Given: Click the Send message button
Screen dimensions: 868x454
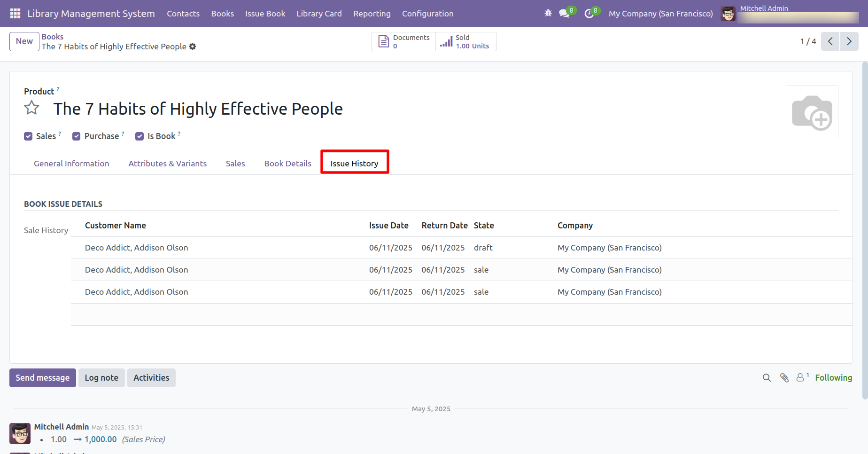Looking at the screenshot, I should tap(43, 378).
